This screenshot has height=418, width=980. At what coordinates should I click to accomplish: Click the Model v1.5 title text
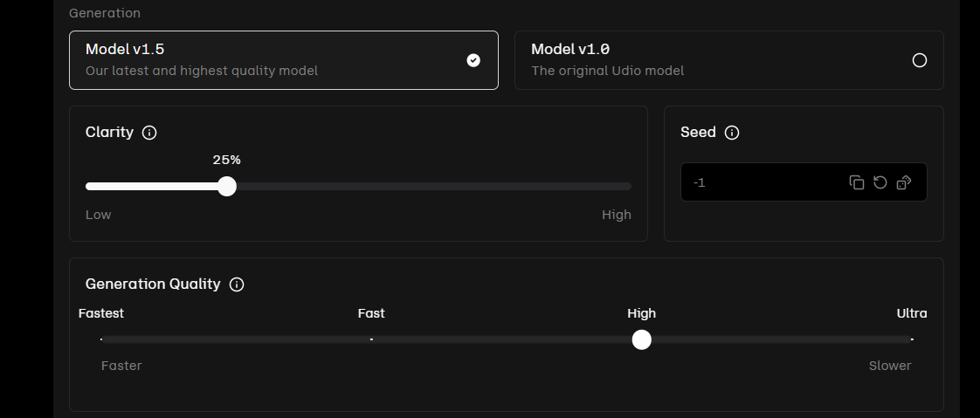pyautogui.click(x=125, y=49)
